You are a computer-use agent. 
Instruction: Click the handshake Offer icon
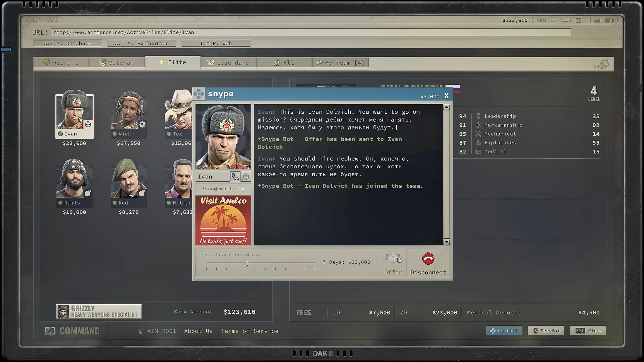(393, 259)
